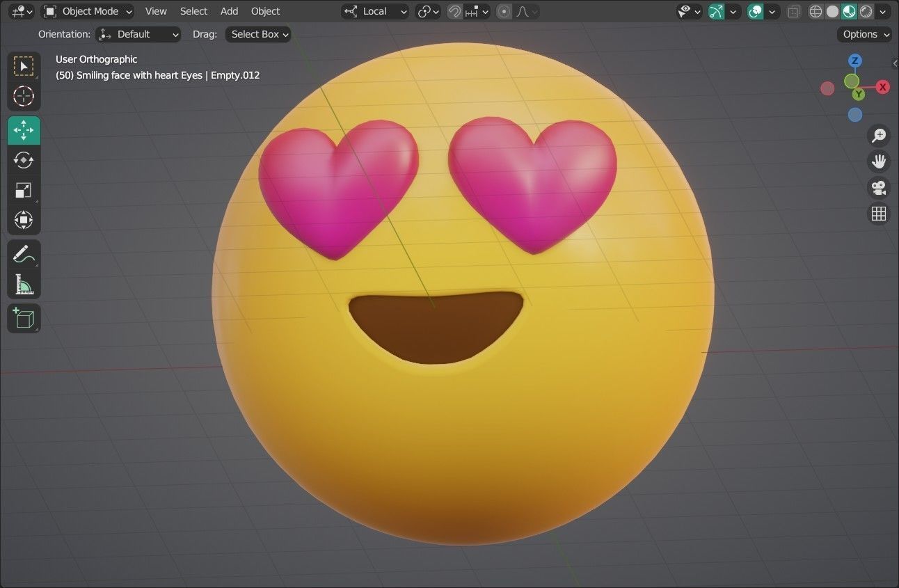Image resolution: width=899 pixels, height=588 pixels.
Task: Open the Local transform orientation dropdown
Action: tap(375, 11)
